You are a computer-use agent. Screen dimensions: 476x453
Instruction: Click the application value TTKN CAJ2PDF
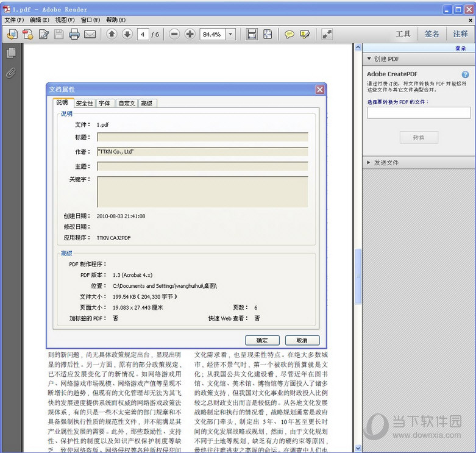click(x=113, y=238)
